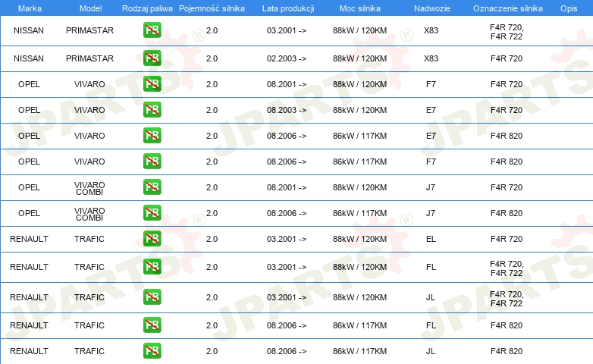Click the E7 cell in the 08.2003 Vivaro row
The image size is (593, 364).
(x=431, y=110)
